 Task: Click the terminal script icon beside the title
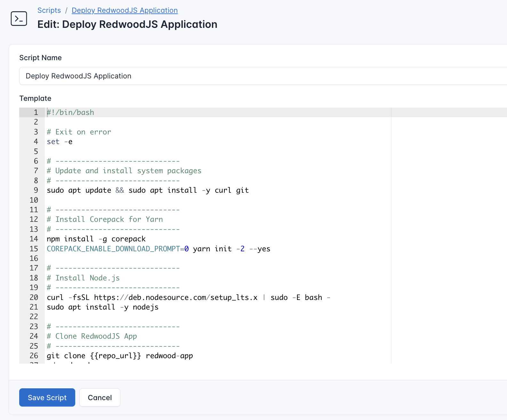(19, 19)
